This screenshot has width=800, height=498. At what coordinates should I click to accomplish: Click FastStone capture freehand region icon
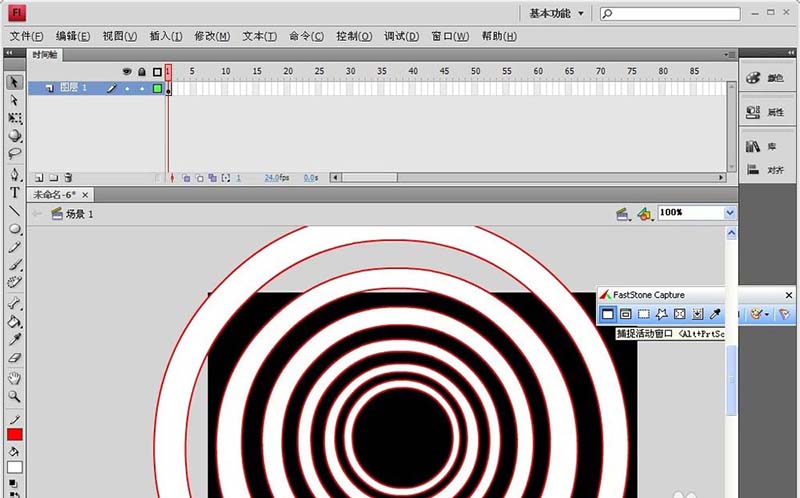click(x=662, y=314)
